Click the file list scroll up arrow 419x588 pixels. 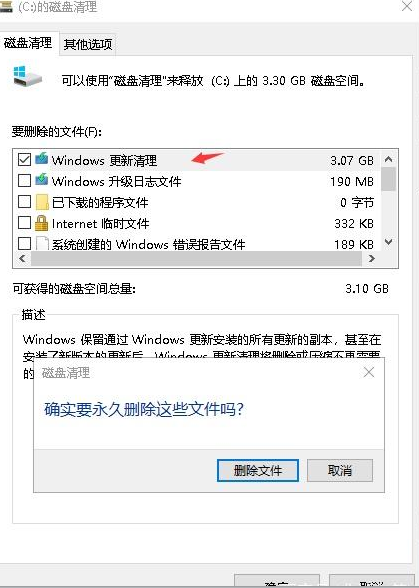point(389,160)
